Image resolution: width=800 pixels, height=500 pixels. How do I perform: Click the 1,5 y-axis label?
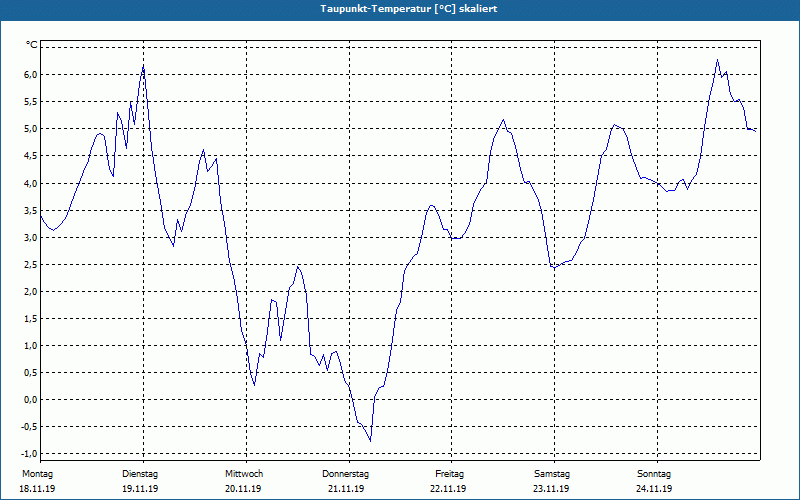click(31, 318)
